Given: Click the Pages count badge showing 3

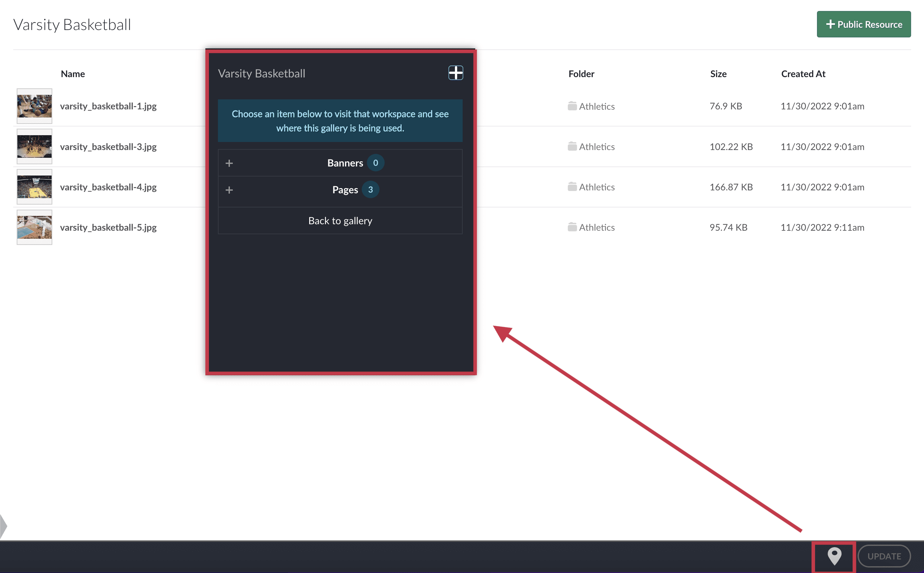Looking at the screenshot, I should [x=370, y=190].
